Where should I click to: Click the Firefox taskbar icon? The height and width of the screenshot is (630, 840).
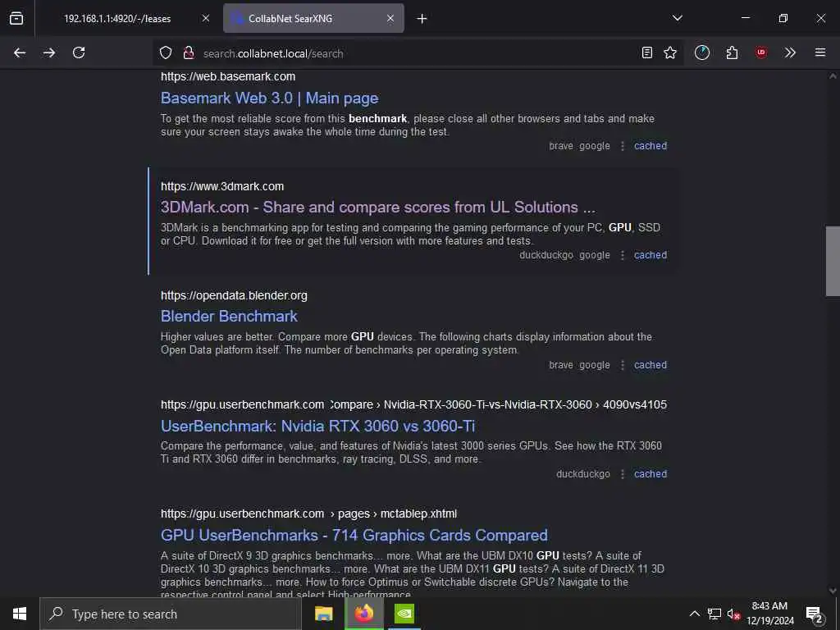(363, 614)
